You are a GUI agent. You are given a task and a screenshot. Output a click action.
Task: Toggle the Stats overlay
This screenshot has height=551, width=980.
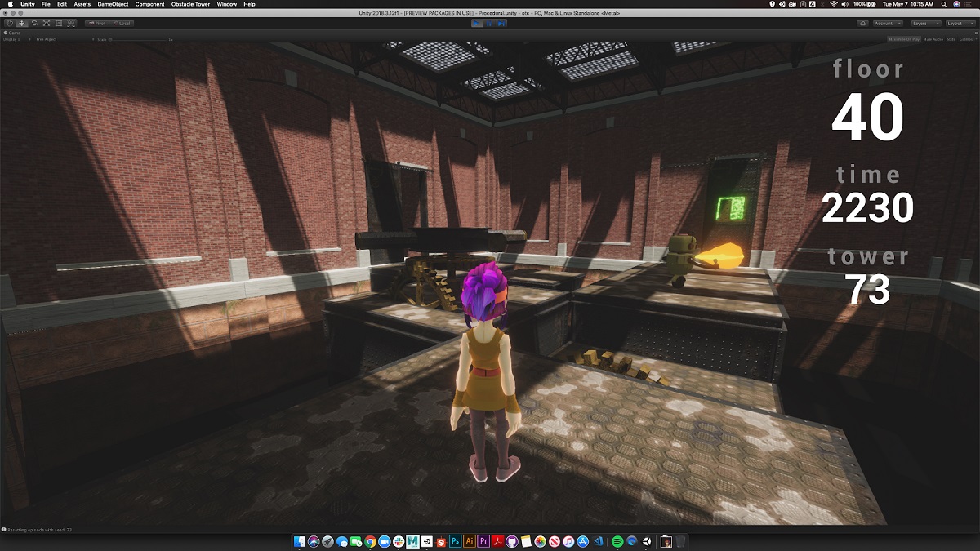(x=951, y=39)
